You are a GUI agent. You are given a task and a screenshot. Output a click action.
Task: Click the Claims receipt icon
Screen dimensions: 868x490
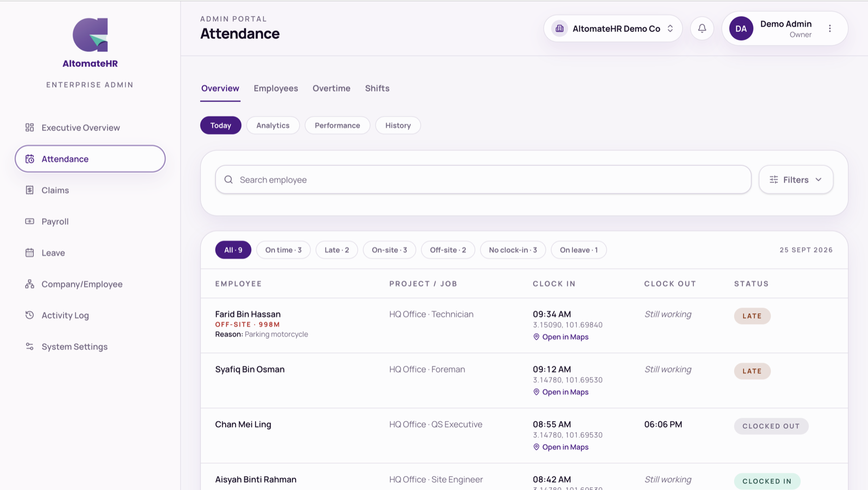(30, 190)
